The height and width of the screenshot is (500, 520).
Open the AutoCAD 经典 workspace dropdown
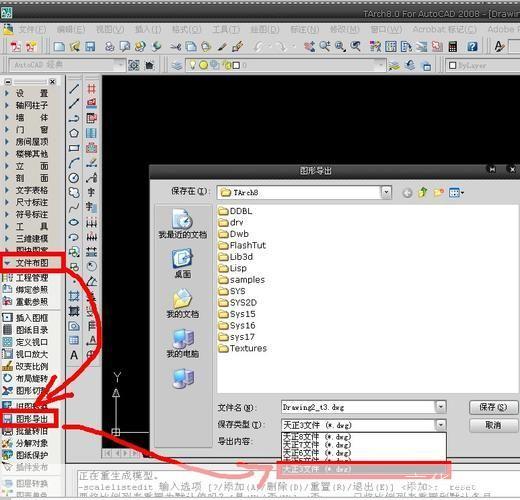[x=119, y=65]
